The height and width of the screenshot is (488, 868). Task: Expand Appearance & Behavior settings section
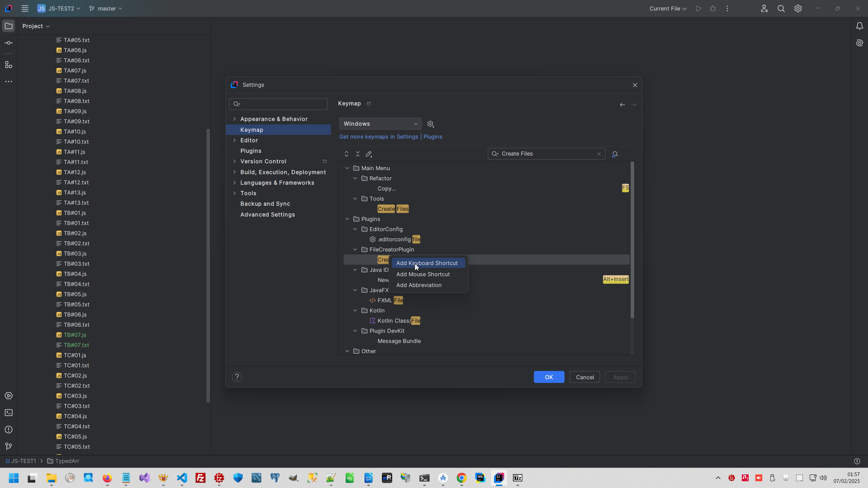tap(234, 119)
